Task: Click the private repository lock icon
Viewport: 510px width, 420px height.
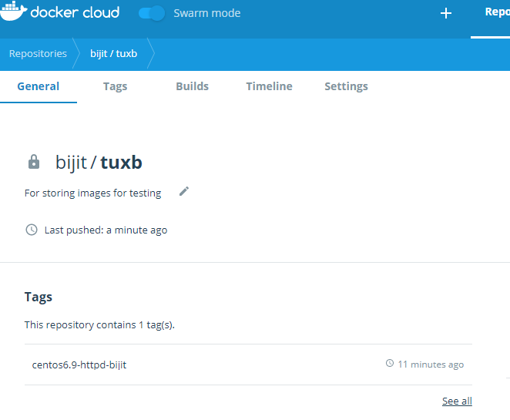Action: coord(34,162)
